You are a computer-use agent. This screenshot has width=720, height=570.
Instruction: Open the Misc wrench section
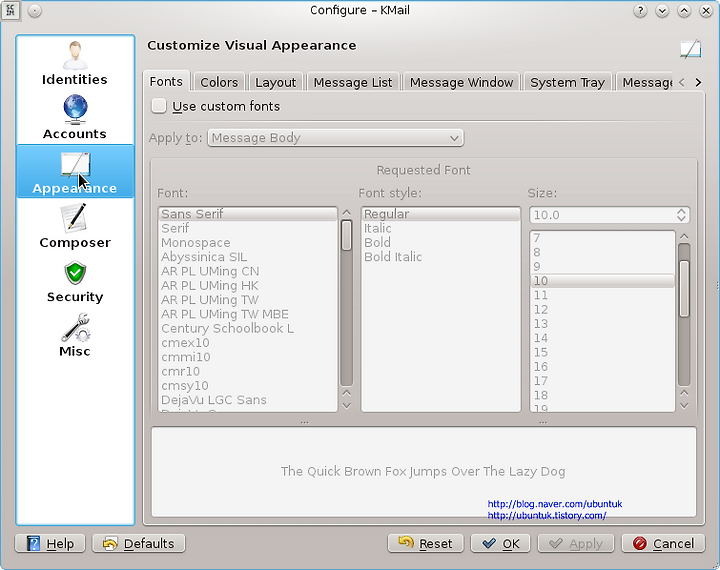(x=75, y=335)
